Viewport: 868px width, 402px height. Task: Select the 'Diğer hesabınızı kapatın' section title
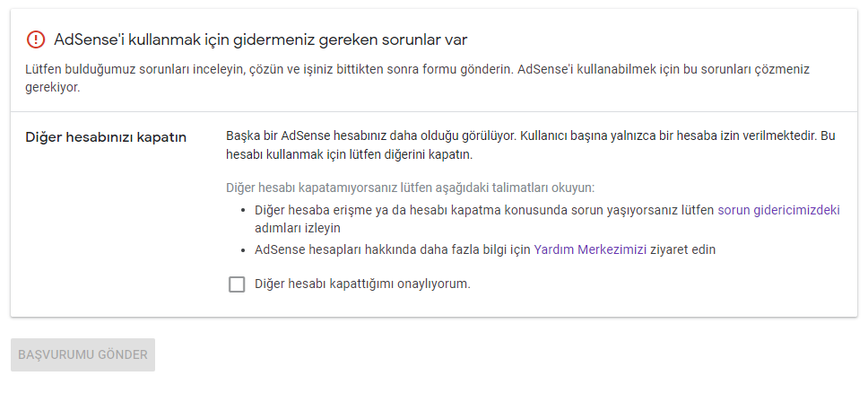[106, 138]
